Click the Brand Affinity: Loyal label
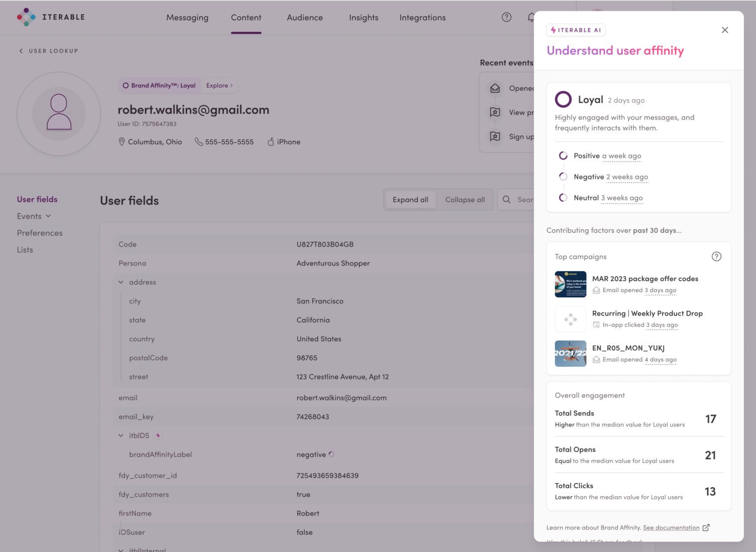Screen dimensions: 756x552 [x=159, y=86]
